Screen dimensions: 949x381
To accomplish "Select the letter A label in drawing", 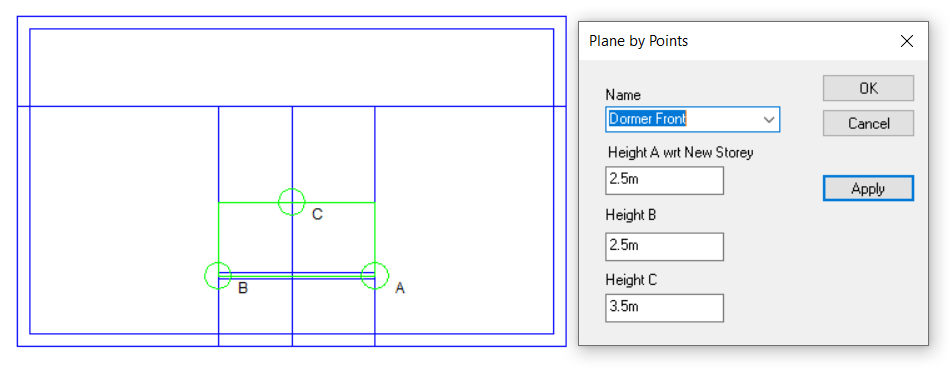I will click(x=399, y=289).
